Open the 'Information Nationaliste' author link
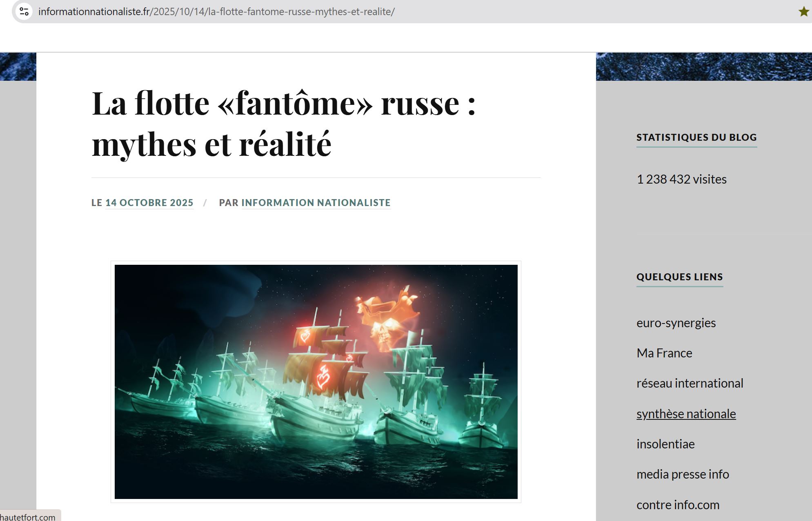 coord(316,203)
